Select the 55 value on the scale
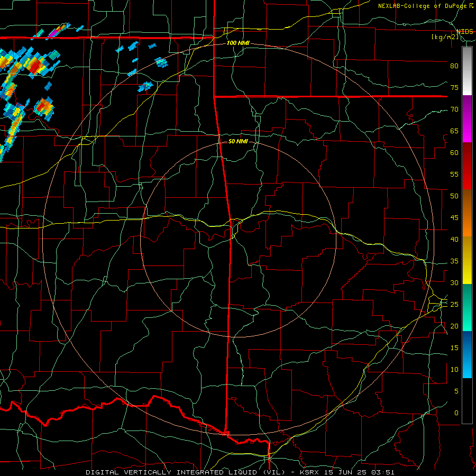 click(x=454, y=174)
